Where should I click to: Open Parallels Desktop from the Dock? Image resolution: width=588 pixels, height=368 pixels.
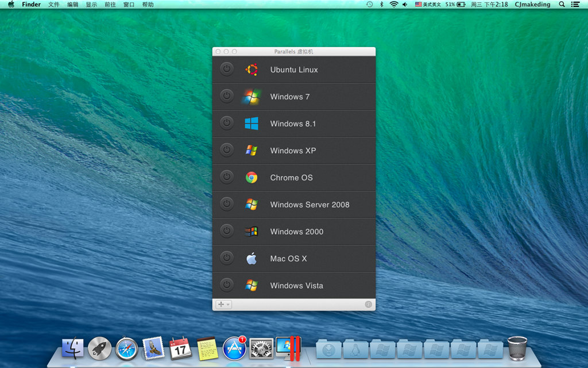click(288, 348)
